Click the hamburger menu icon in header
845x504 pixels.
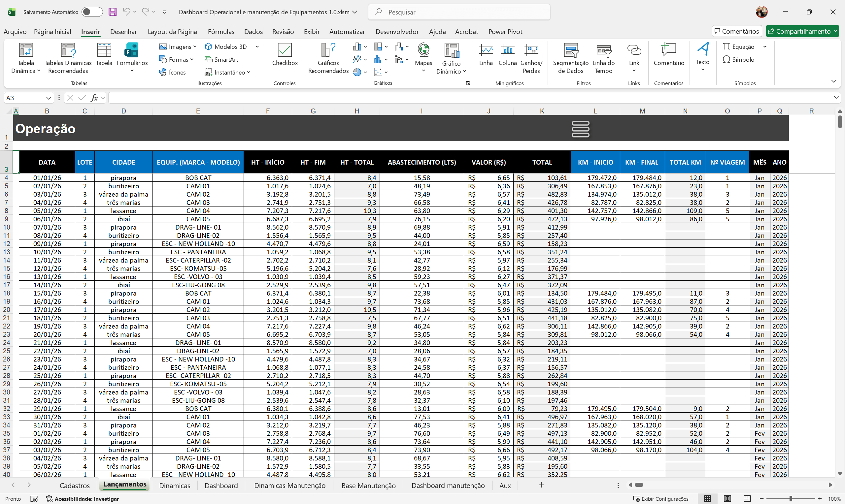[x=580, y=129]
